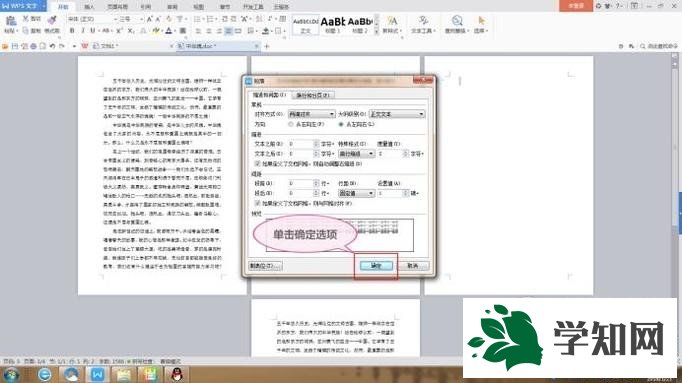The image size is (682, 383).
Task: Adjust the after-text indent spinner
Action: click(316, 154)
